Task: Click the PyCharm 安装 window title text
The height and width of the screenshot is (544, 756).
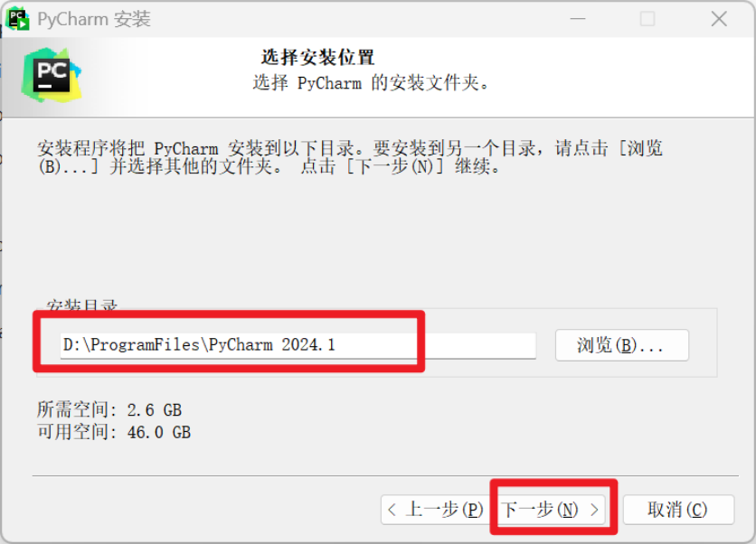Action: pos(94,19)
